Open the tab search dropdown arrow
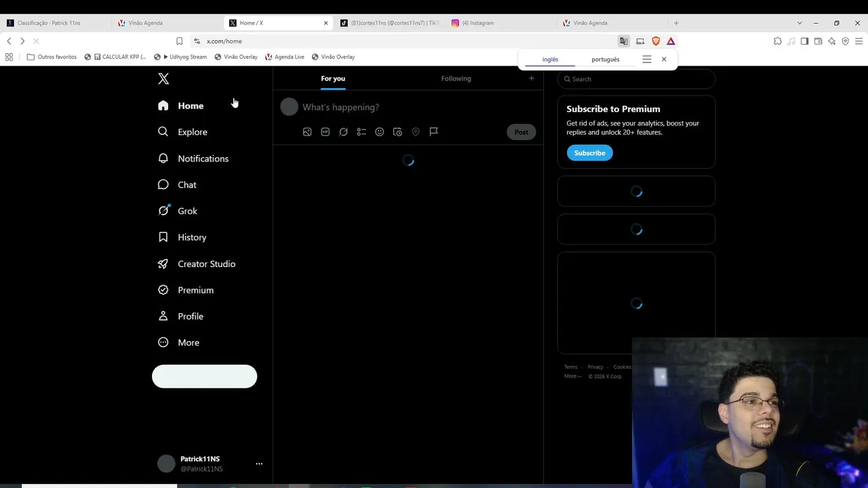The width and height of the screenshot is (868, 488). click(x=799, y=23)
